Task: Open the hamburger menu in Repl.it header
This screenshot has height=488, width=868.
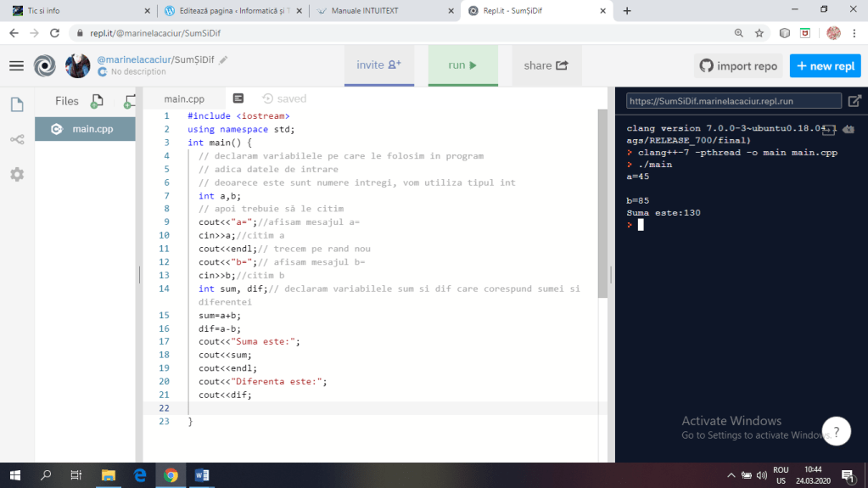Action: coord(16,65)
